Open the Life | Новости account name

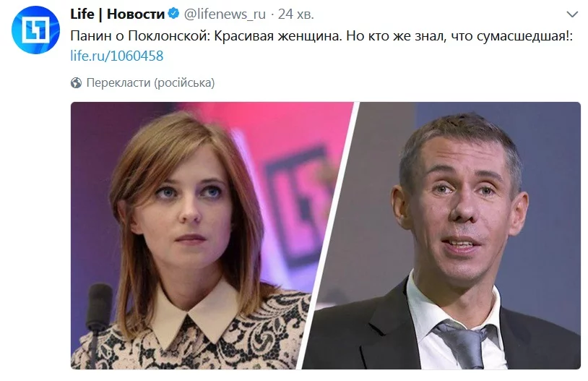tap(117, 14)
